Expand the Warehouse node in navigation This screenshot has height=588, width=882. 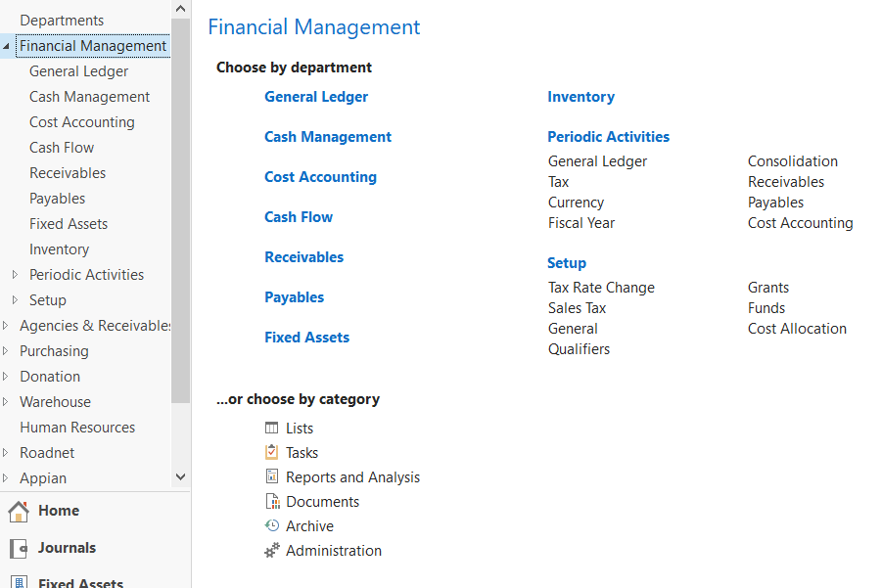(8, 402)
